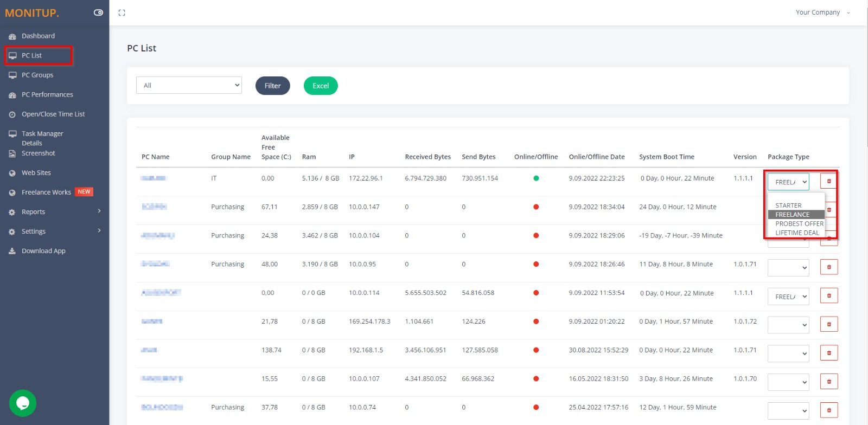Click the Dashboard gauge icon
Image resolution: width=868 pixels, height=425 pixels.
[x=12, y=36]
